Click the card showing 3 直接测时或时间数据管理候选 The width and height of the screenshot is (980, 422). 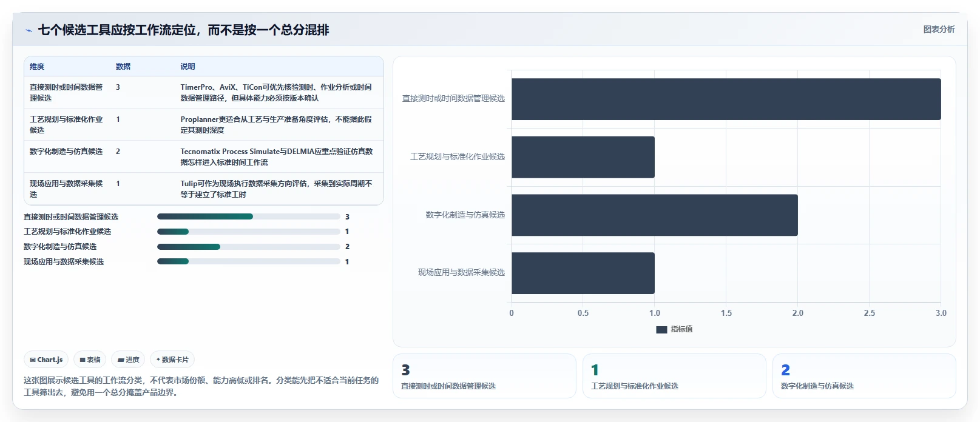click(x=484, y=376)
